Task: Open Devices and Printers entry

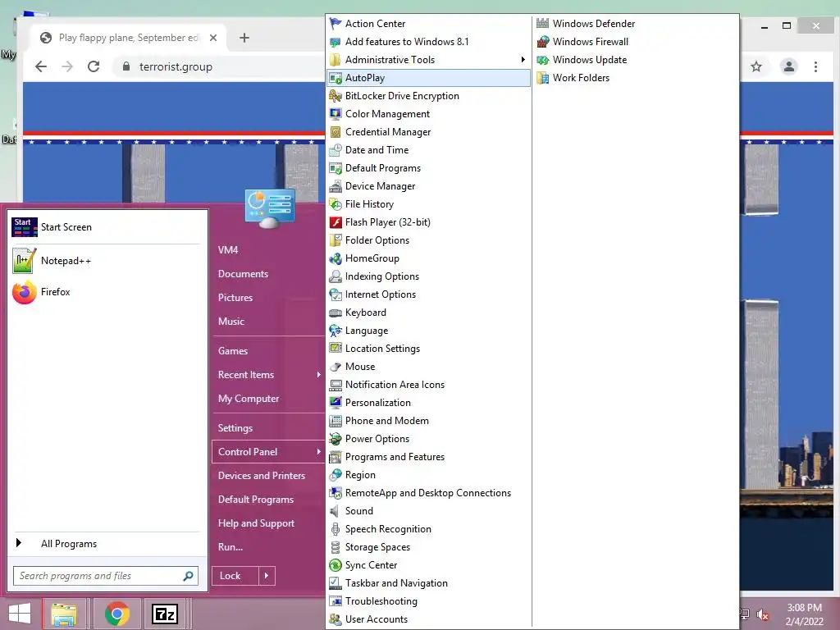Action: point(262,476)
